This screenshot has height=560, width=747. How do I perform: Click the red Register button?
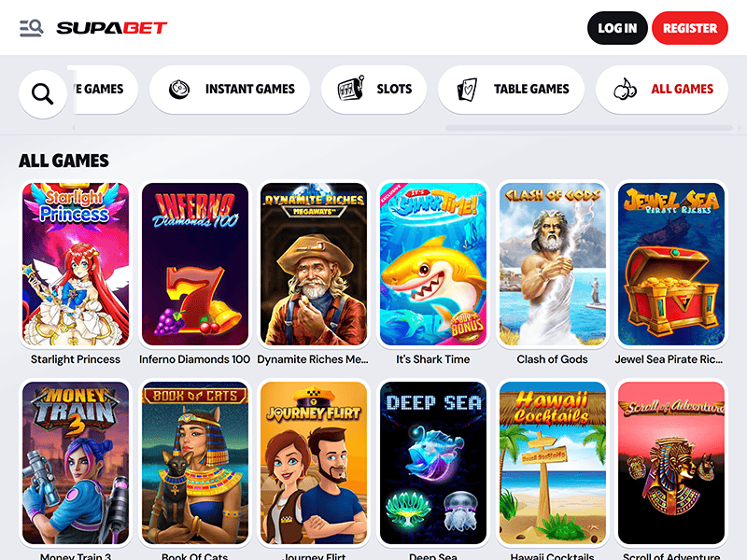click(690, 28)
